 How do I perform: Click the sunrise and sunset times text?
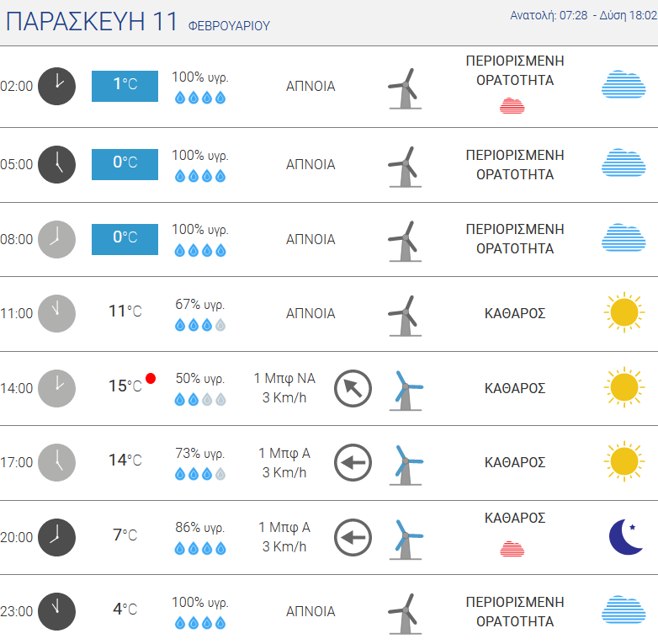583,15
